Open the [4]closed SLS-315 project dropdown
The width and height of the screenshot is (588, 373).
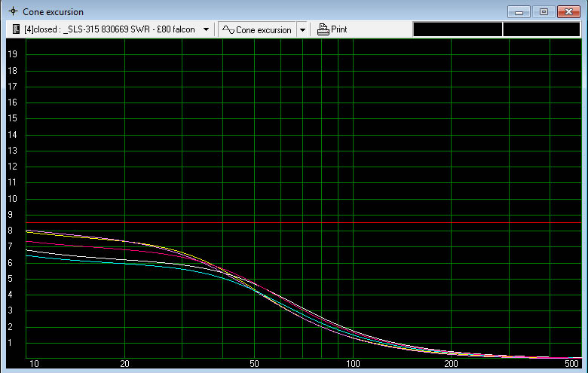coord(206,29)
